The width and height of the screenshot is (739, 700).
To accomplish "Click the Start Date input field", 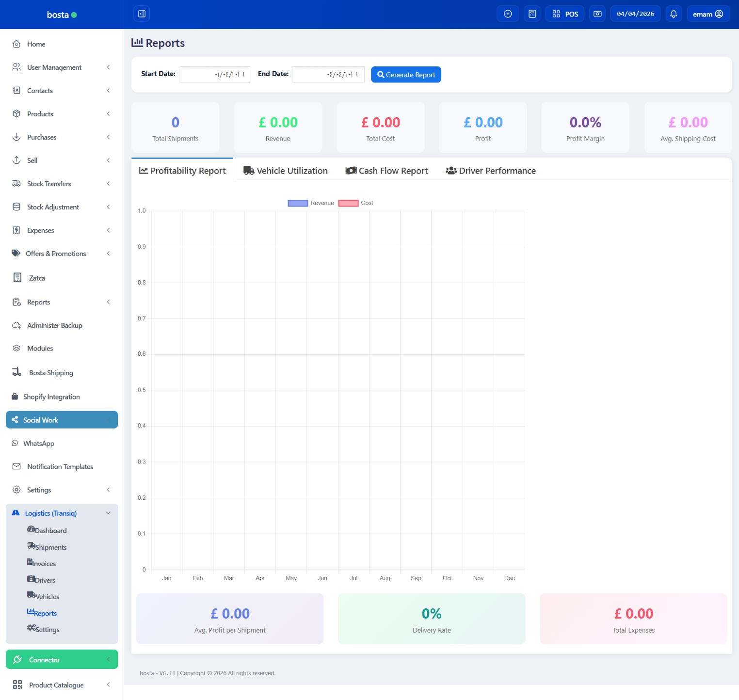I will click(x=215, y=75).
